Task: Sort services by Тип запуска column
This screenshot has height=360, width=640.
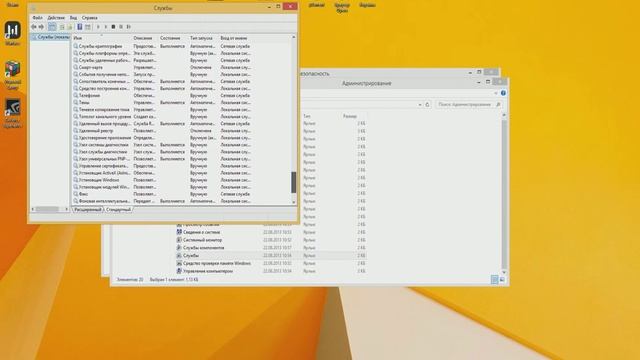Action: point(203,38)
